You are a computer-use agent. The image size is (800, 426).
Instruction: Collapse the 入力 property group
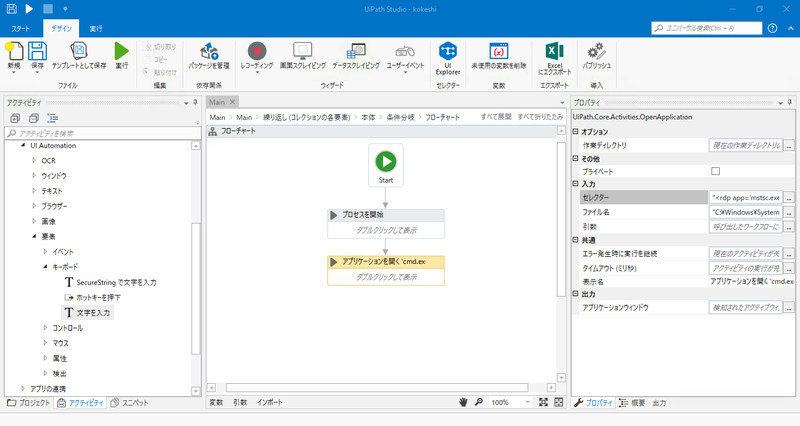[576, 184]
